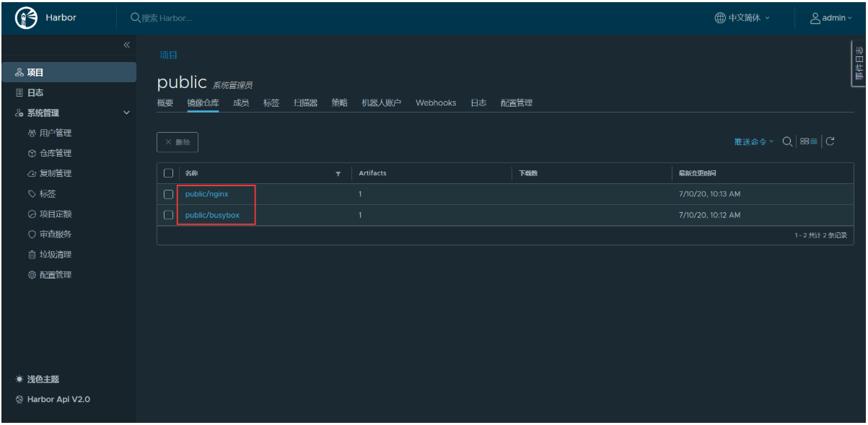868x425 pixels.
Task: Click the 浅色主题 sun icon
Action: coord(19,380)
